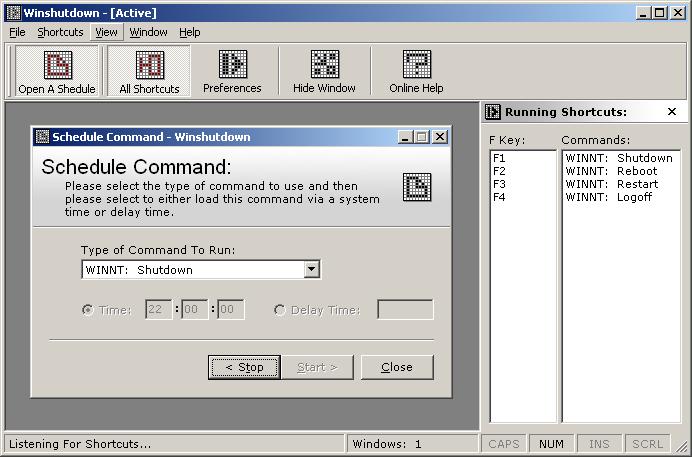Click the Schedule Command window title icon
The height and width of the screenshot is (457, 692).
(42, 137)
